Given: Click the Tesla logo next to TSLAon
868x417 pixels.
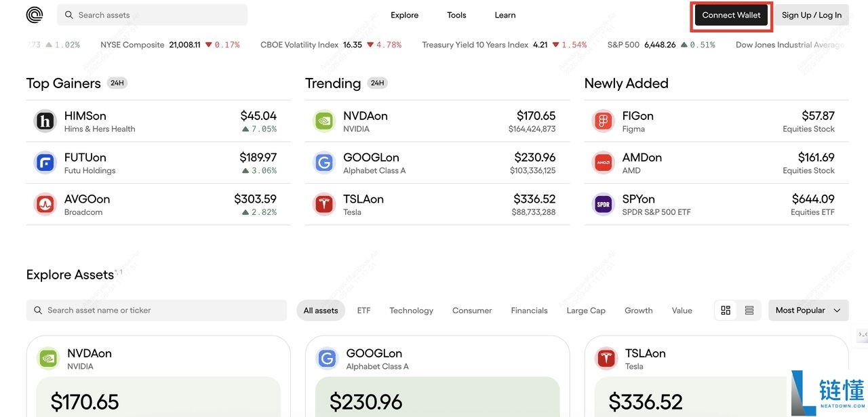Looking at the screenshot, I should [x=323, y=204].
